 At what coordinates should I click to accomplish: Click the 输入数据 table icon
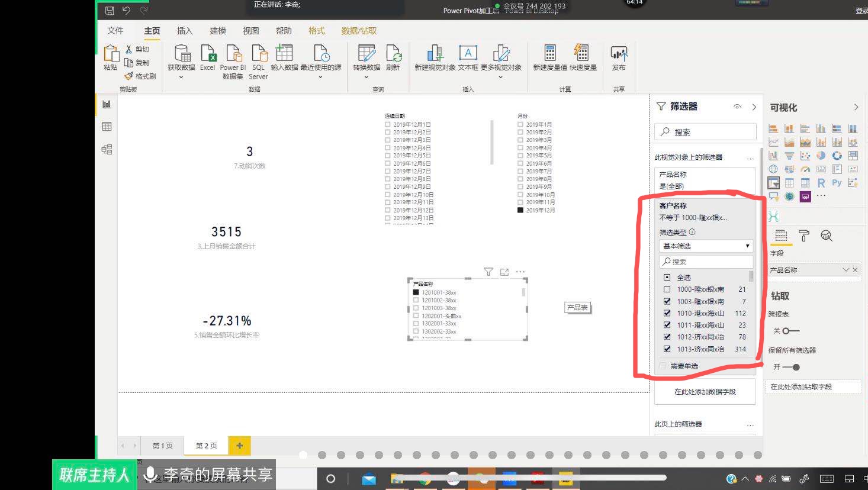click(x=284, y=53)
